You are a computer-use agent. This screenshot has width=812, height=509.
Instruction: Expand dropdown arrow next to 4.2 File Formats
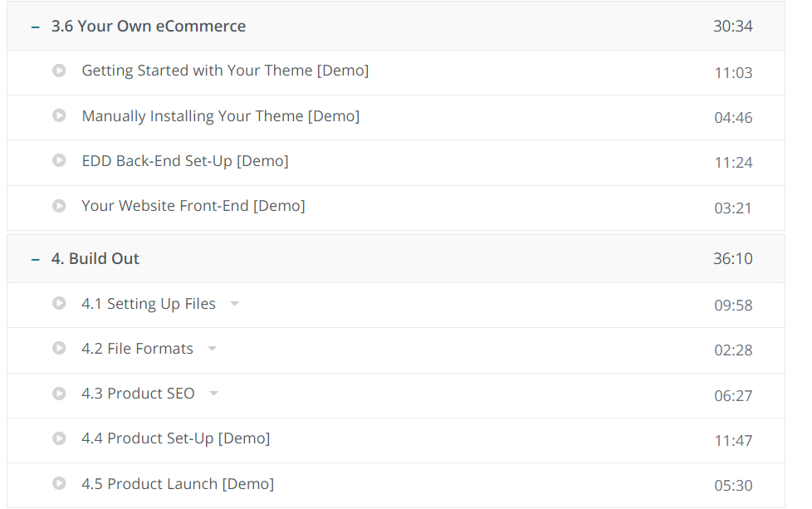(213, 349)
